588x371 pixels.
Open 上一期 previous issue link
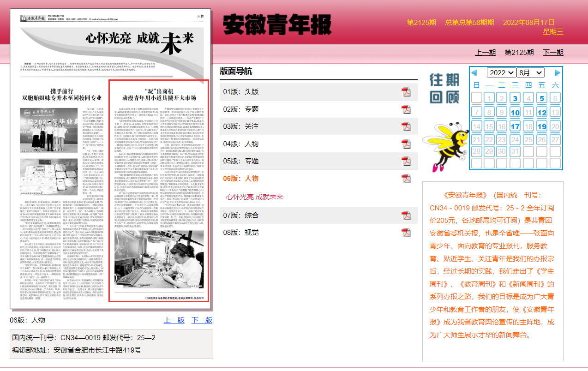point(486,53)
